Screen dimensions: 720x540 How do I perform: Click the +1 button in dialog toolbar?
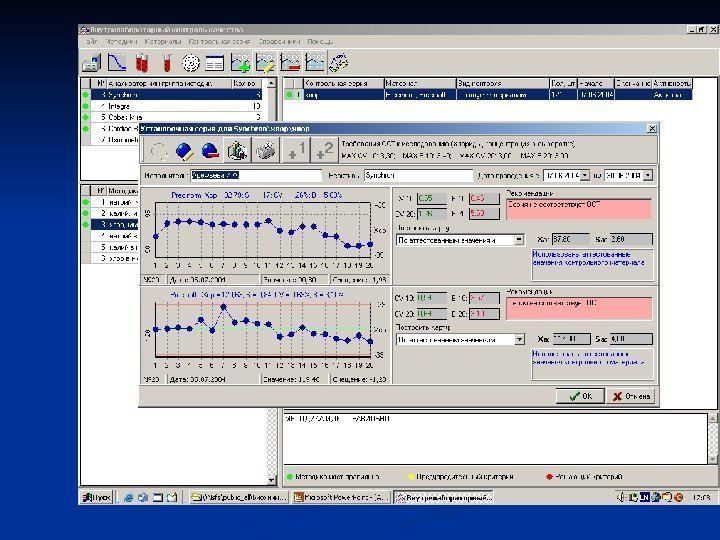pos(296,150)
